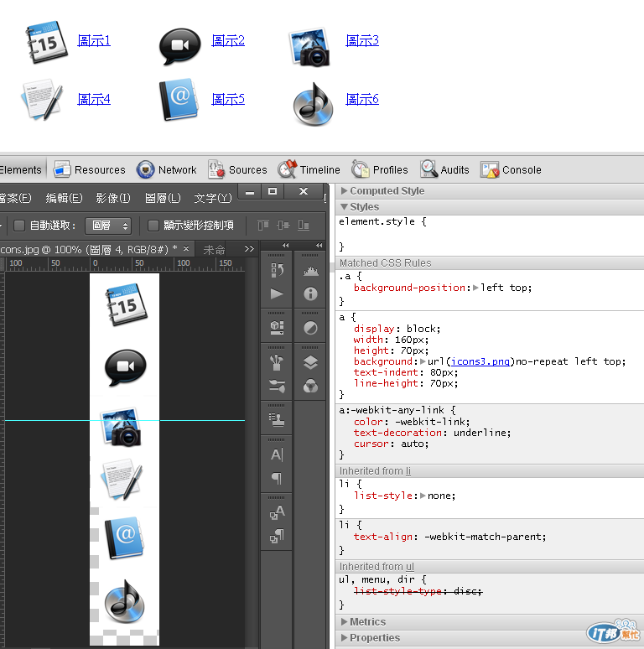Click the document and pen icon
The image size is (644, 649).
tap(42, 99)
